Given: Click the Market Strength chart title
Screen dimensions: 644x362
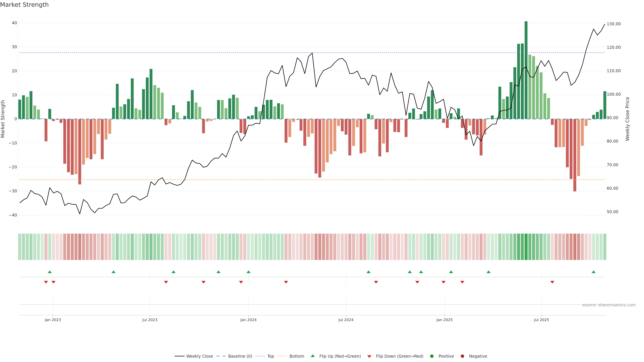Looking at the screenshot, I should 24,5.
